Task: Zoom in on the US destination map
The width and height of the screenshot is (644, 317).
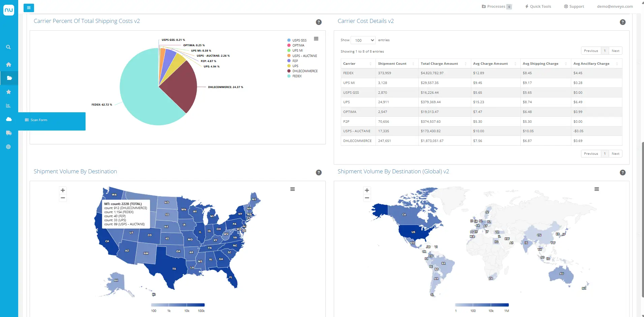Action: tap(63, 190)
